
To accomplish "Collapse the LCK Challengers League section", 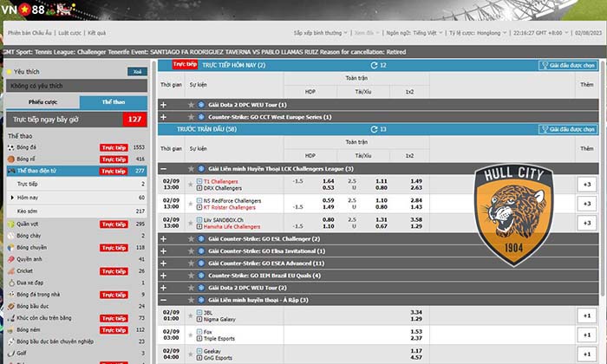I will [x=164, y=168].
